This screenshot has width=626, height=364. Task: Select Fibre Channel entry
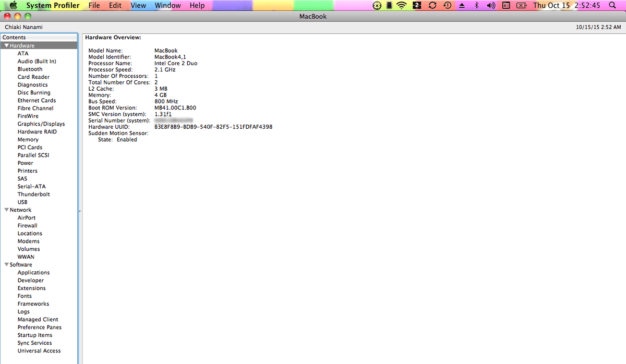pyautogui.click(x=35, y=108)
